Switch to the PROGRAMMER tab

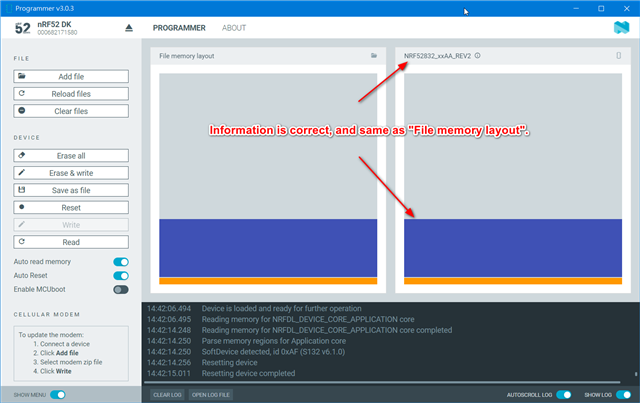coord(179,28)
